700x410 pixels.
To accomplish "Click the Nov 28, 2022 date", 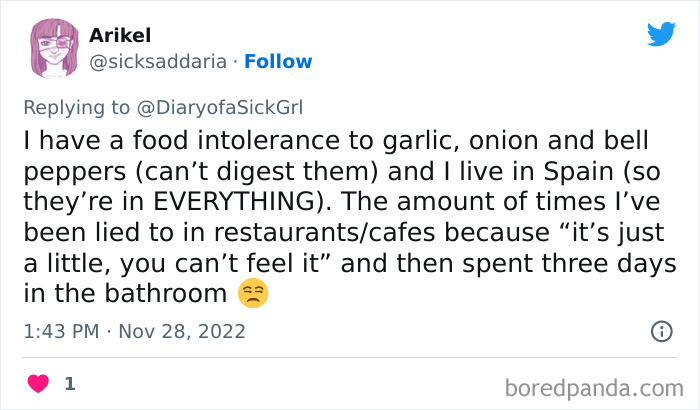I will (x=183, y=331).
